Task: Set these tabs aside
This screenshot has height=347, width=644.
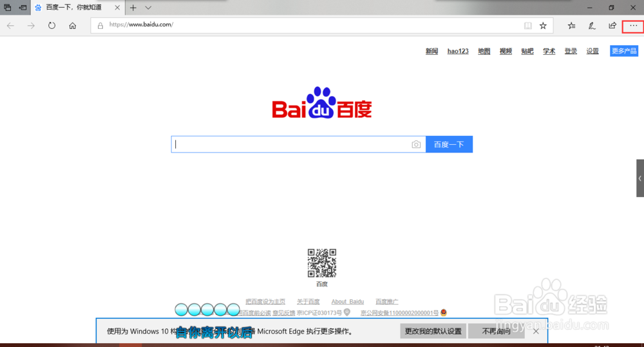Action: (23, 7)
